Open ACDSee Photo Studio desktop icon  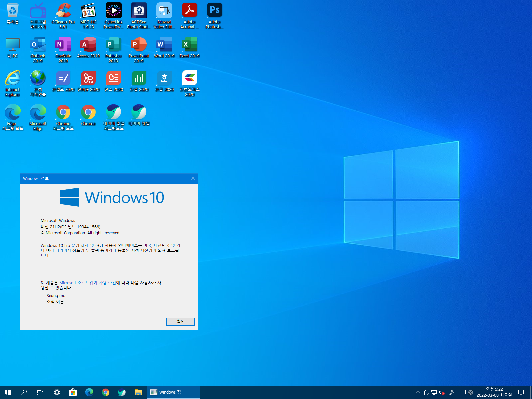point(139,16)
